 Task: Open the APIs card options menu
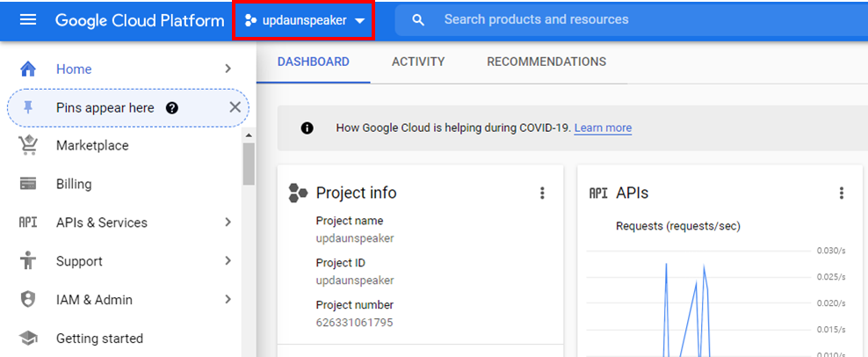click(x=842, y=193)
